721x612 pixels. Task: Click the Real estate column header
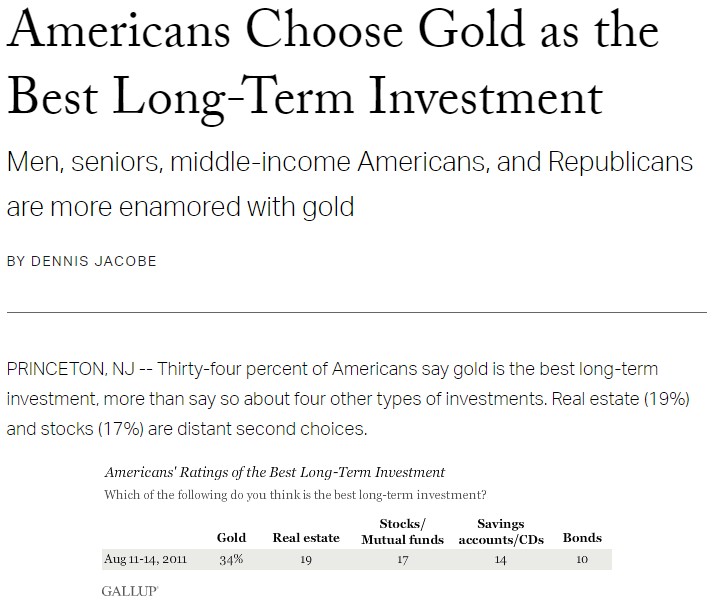pos(306,538)
